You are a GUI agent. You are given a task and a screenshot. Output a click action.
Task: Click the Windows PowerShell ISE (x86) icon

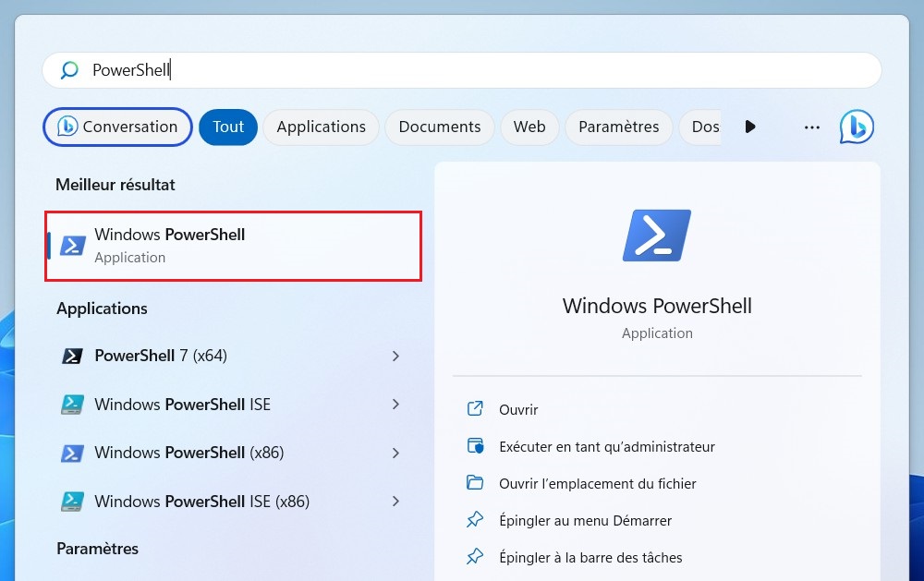[72, 502]
